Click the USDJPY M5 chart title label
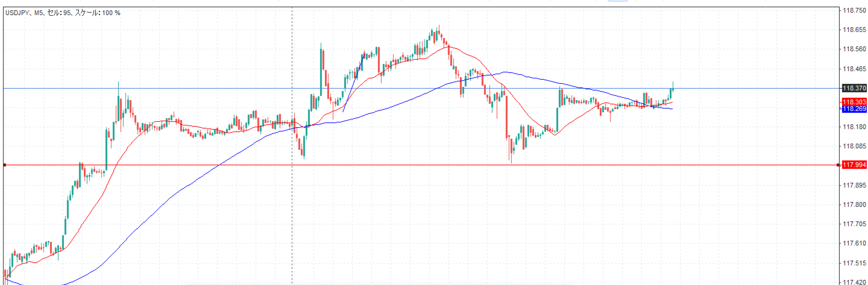868x285 pixels. point(63,13)
